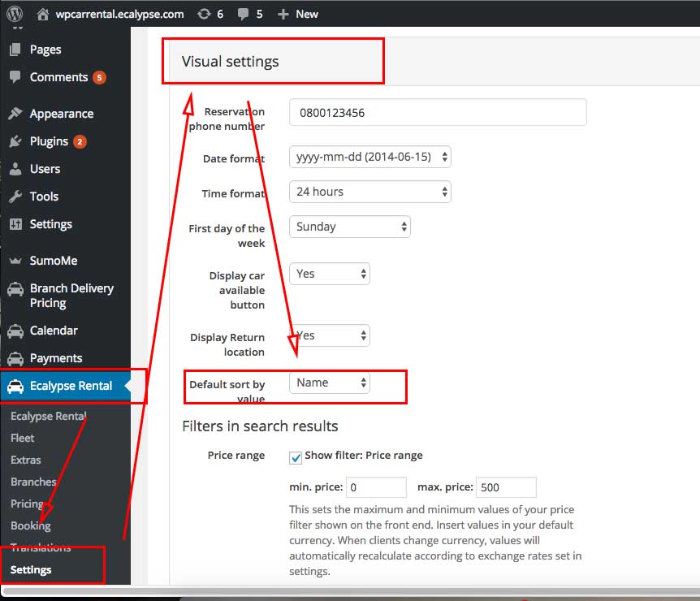Click the WordPress Settings sliders icon
The height and width of the screenshot is (601, 700).
pos(15,224)
